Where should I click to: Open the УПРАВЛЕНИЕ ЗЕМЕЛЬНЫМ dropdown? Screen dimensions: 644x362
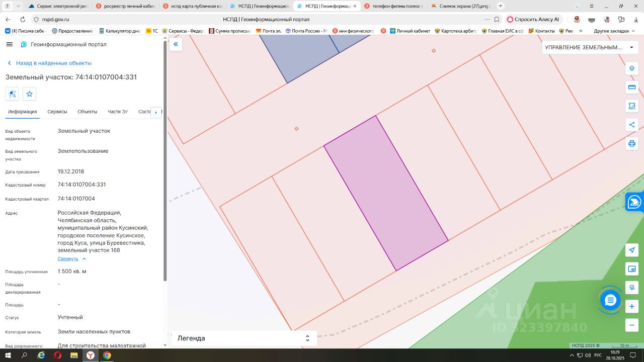point(589,47)
